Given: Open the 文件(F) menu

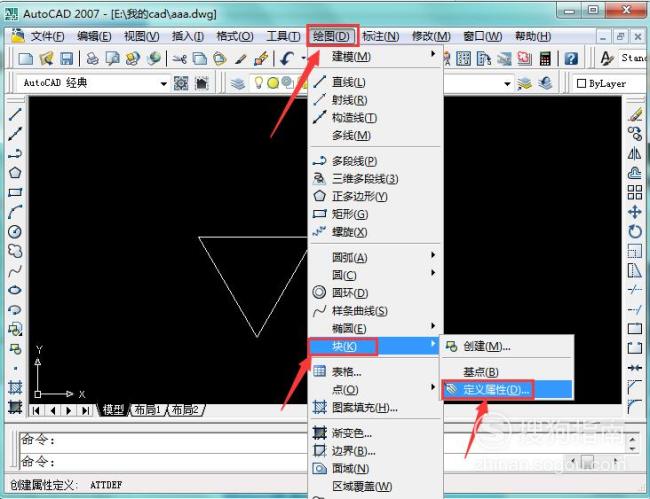Looking at the screenshot, I should pos(47,36).
